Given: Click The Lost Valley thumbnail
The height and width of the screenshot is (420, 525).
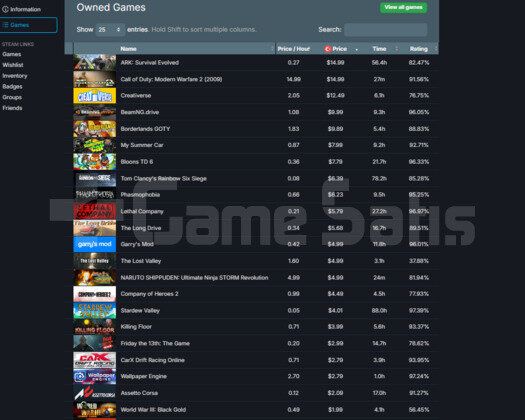Looking at the screenshot, I should pos(95,261).
